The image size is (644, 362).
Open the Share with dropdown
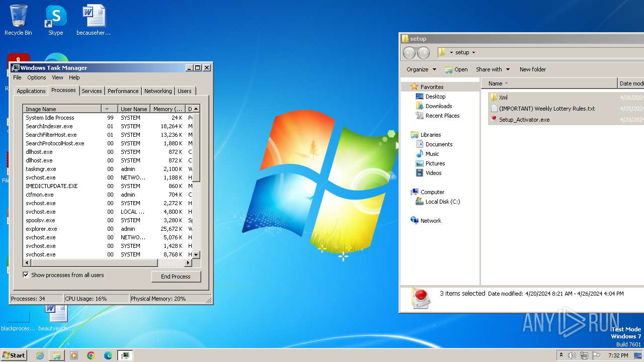click(493, 69)
